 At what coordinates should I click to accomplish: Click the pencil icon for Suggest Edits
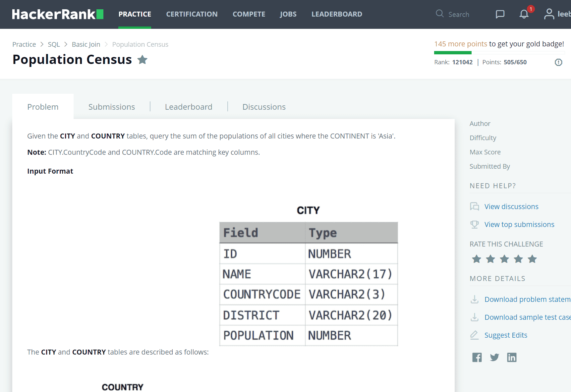click(475, 335)
